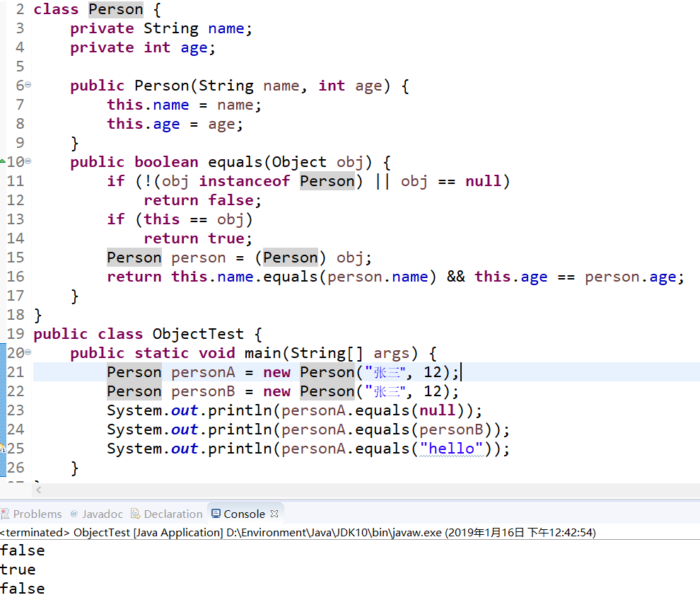Click line number 5 in the gutter
700x600 pixels.
[x=20, y=67]
